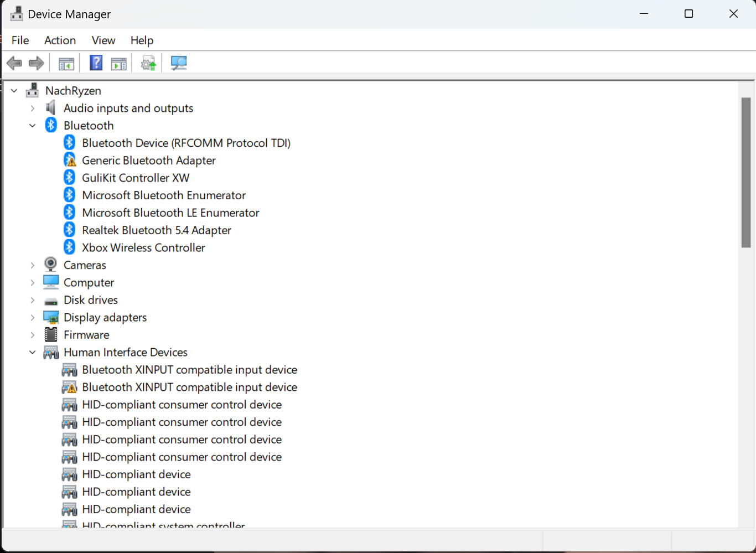Scan for hardware changes via monitor-magnifier icon
The width and height of the screenshot is (756, 553).
pyautogui.click(x=179, y=63)
